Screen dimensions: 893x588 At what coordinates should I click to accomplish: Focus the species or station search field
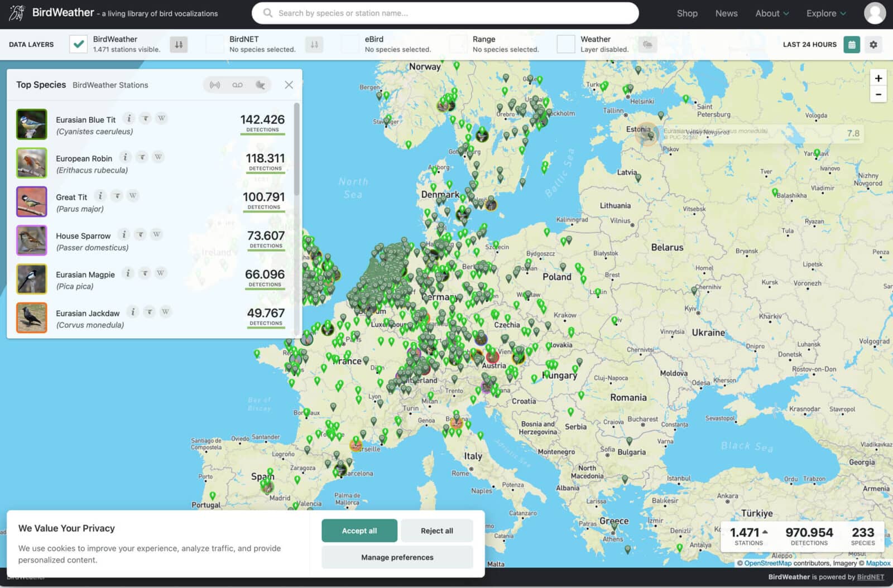point(445,13)
